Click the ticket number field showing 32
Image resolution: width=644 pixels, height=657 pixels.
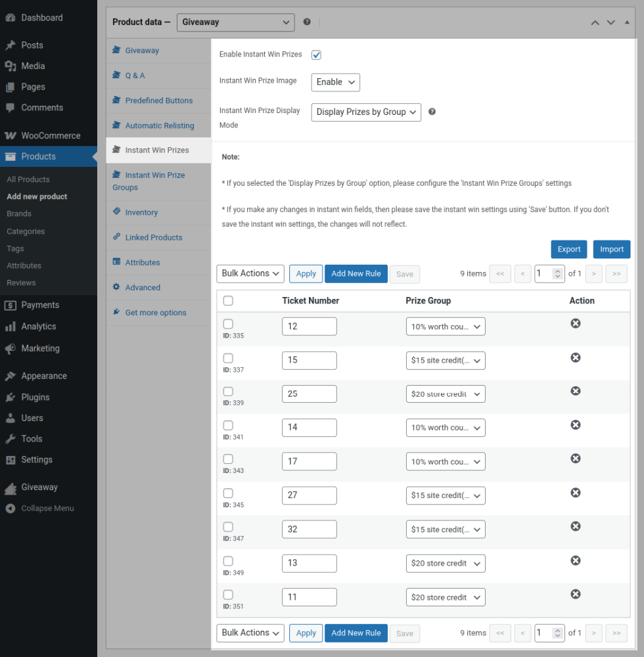(x=309, y=530)
